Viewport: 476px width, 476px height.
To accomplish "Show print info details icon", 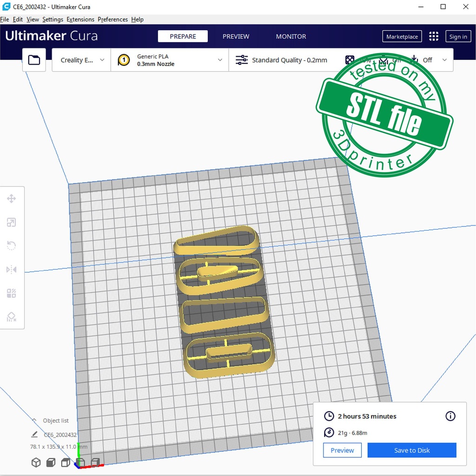I will [450, 416].
